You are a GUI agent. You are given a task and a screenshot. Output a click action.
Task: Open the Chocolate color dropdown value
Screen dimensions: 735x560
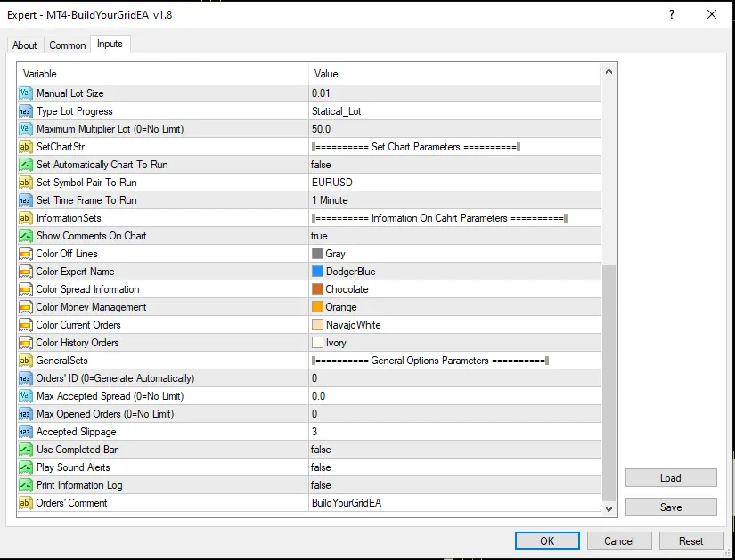click(x=454, y=289)
